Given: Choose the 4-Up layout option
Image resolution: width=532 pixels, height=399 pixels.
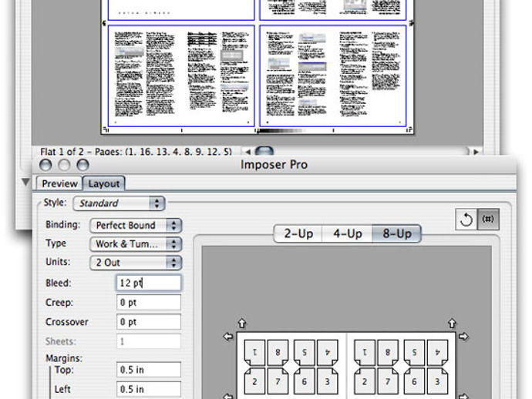Looking at the screenshot, I should 348,233.
